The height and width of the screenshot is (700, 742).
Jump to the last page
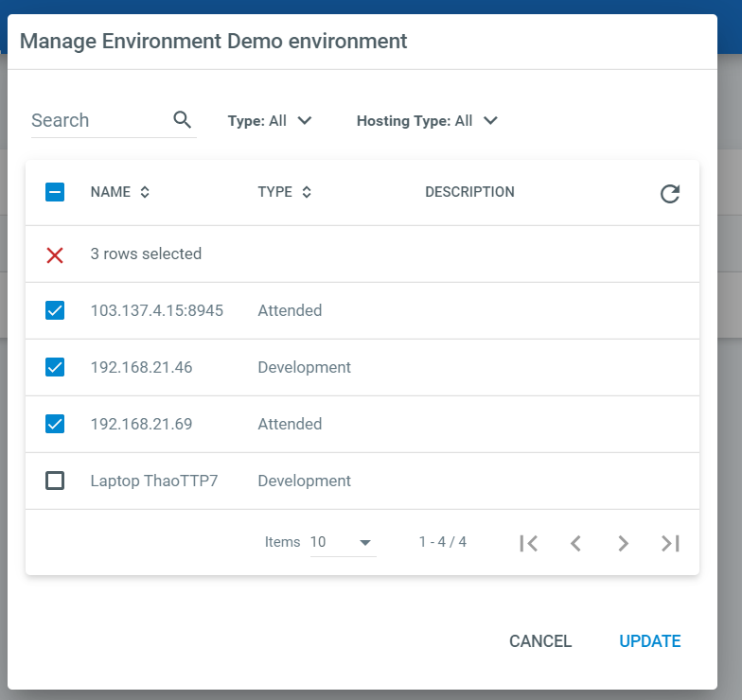(670, 543)
